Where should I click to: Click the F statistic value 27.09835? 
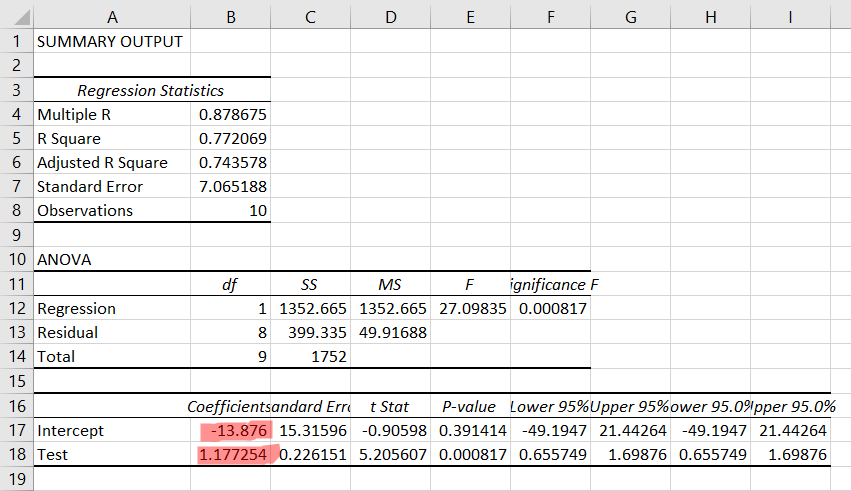470,308
